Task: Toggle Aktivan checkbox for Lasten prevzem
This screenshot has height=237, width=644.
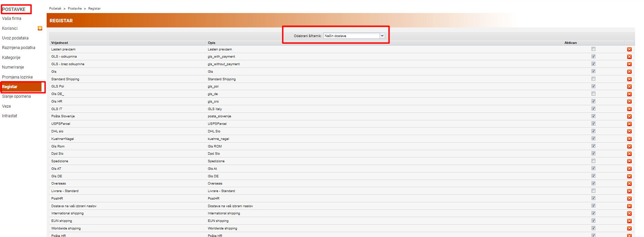Action: (x=593, y=49)
